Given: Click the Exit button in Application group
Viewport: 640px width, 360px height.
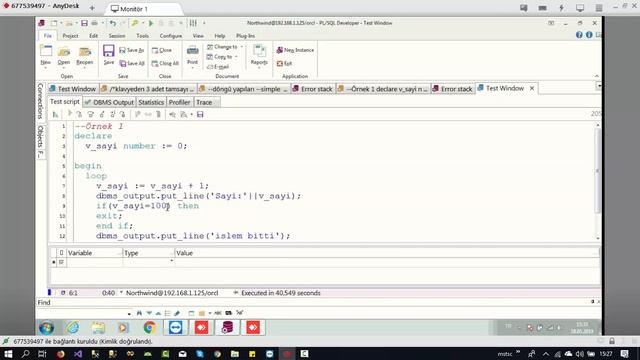Looking at the screenshot, I should (x=284, y=64).
